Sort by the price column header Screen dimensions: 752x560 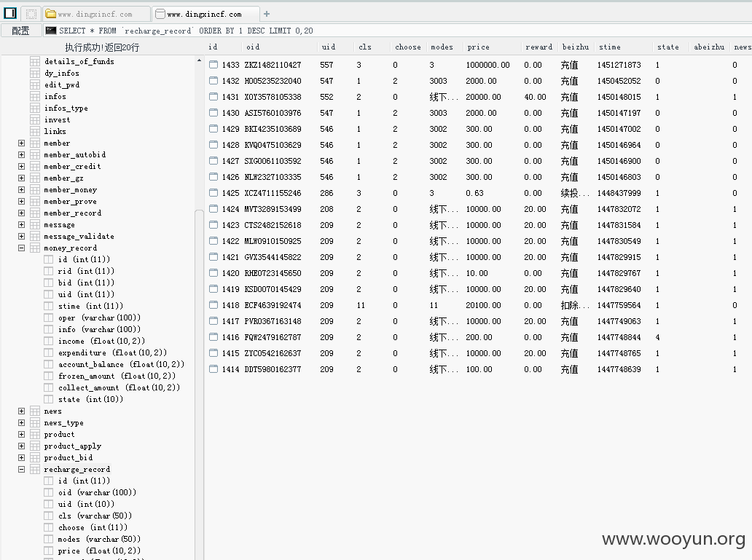(x=478, y=47)
